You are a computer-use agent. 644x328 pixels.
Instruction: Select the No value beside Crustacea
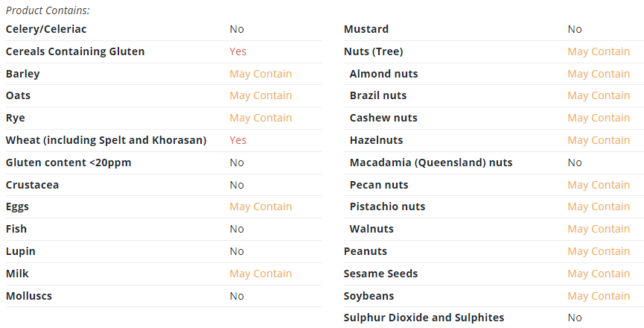coord(237,185)
